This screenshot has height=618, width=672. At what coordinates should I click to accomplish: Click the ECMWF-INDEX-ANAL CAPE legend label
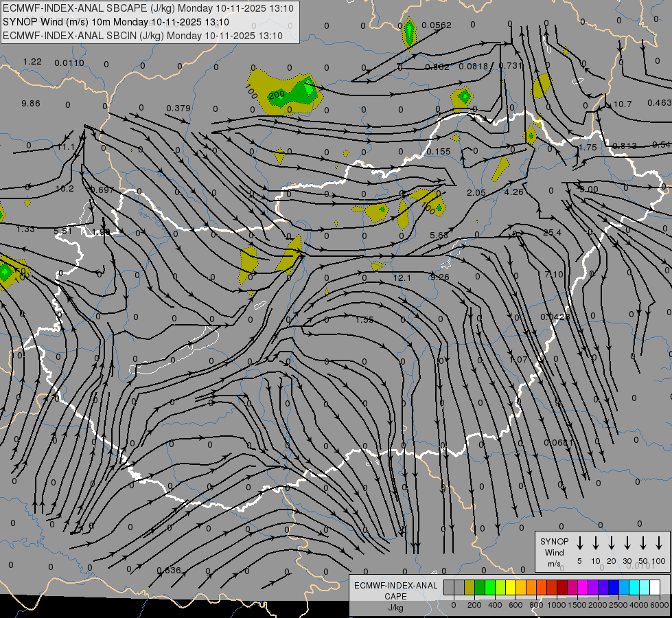[x=395, y=591]
